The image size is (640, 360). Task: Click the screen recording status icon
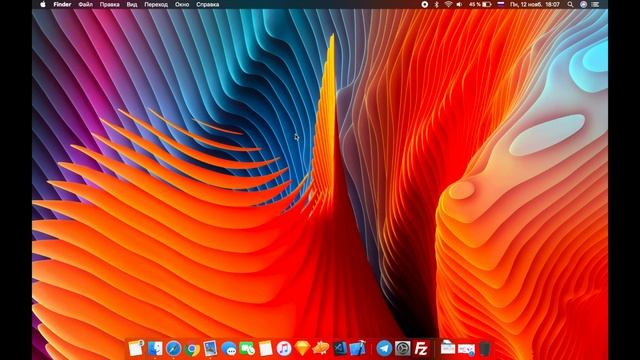pyautogui.click(x=424, y=4)
